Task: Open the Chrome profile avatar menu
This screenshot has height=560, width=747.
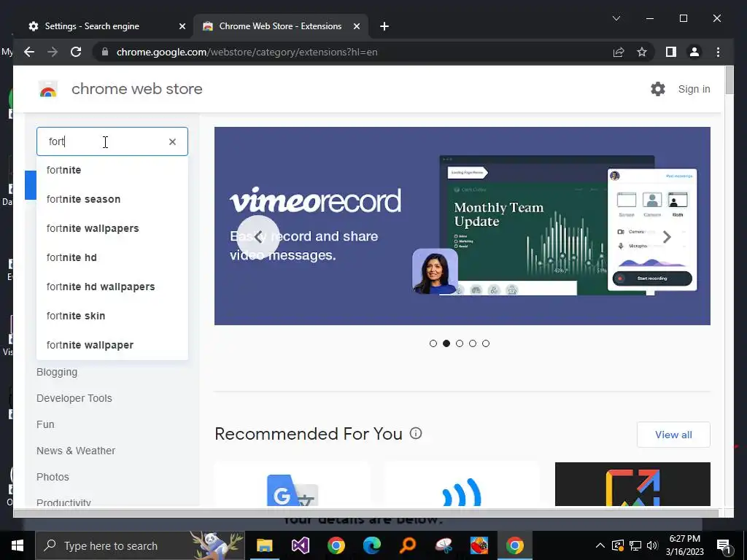Action: pyautogui.click(x=694, y=52)
